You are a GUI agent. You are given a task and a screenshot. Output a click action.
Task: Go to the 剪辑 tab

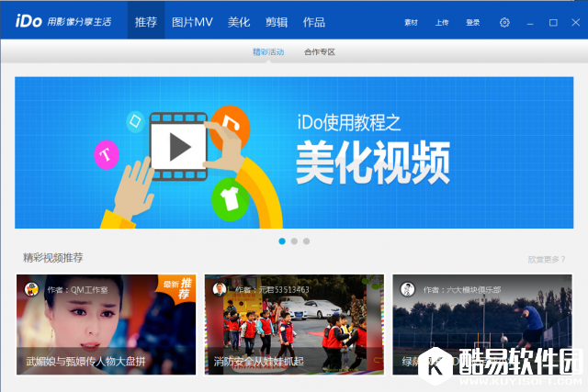(x=277, y=22)
